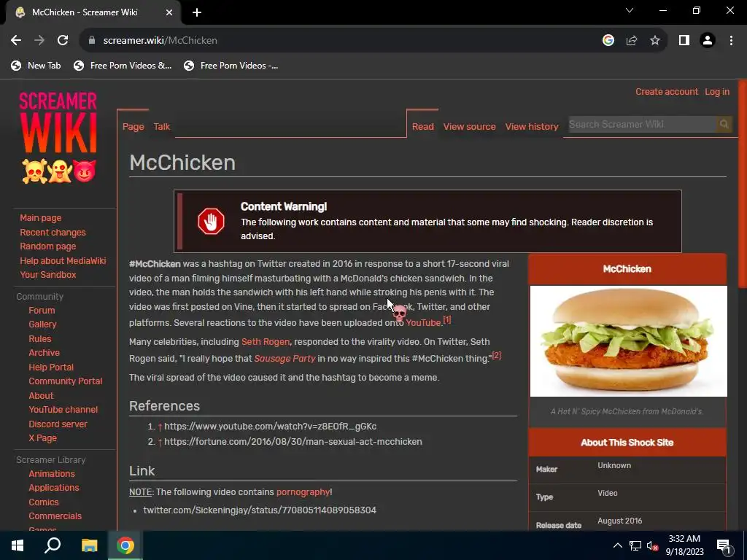Open the View source tab

pos(469,127)
